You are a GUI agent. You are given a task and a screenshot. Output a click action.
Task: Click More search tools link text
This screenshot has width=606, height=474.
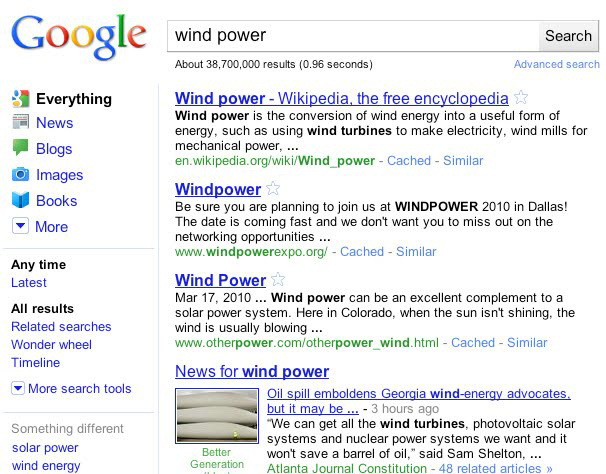click(80, 389)
